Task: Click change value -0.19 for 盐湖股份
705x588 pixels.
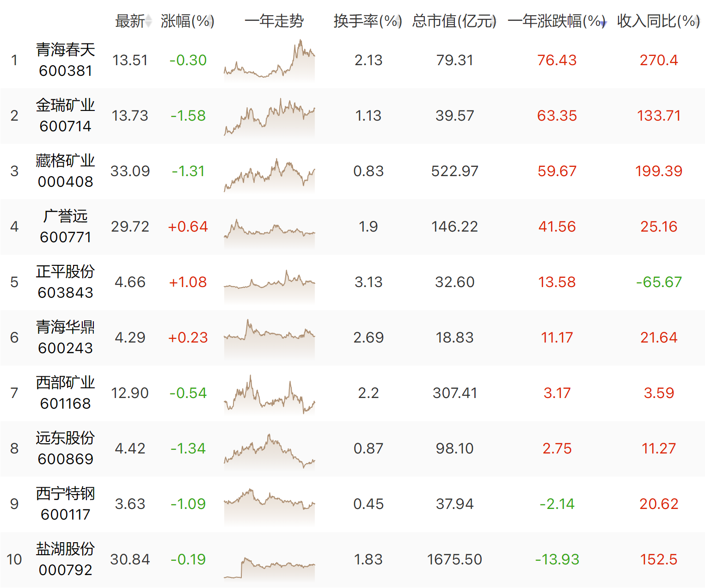Action: [x=188, y=559]
